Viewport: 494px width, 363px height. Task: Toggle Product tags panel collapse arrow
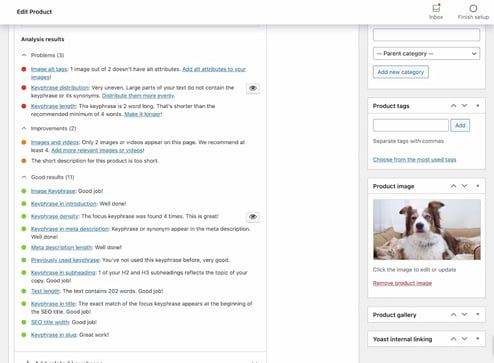[478, 106]
